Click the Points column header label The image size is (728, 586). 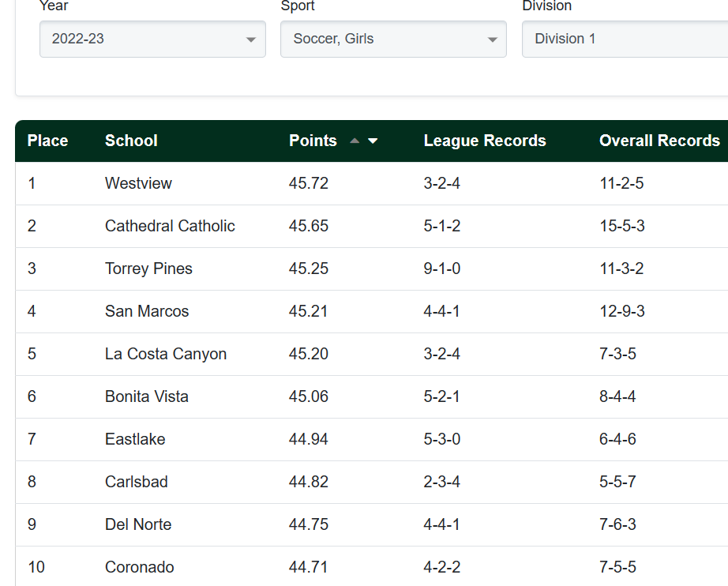[313, 141]
